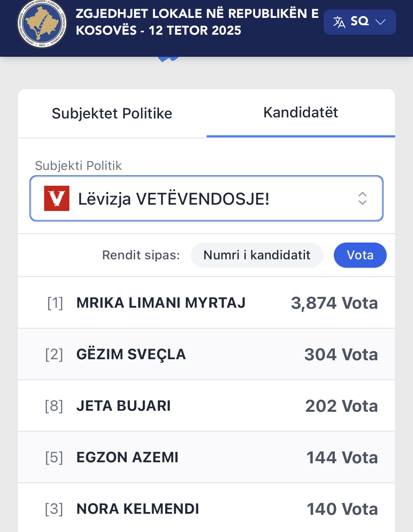The image size is (413, 532).
Task: Select candidate Mrika Limani Myrtaj
Action: [161, 303]
